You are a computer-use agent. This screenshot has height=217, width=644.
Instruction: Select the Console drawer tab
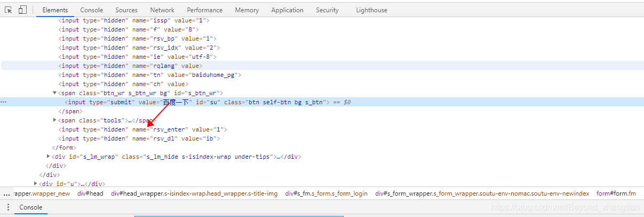[31, 207]
